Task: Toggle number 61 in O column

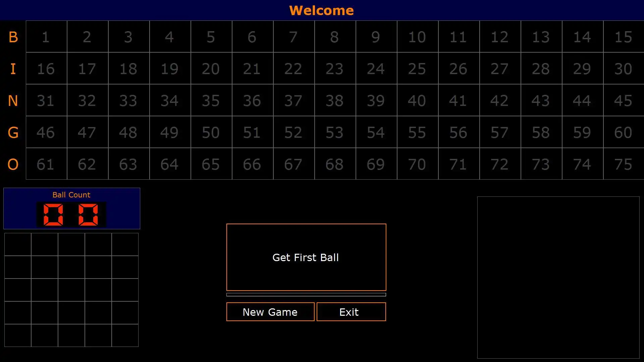Action: [46, 164]
